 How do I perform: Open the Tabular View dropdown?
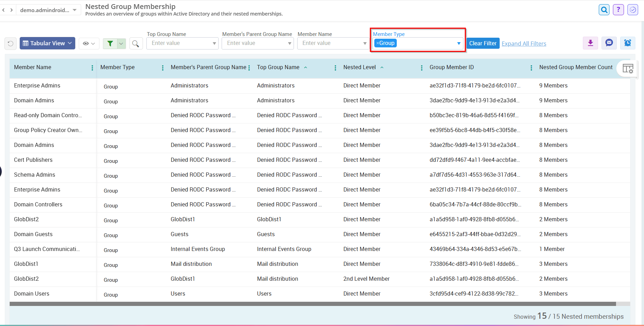pos(47,43)
